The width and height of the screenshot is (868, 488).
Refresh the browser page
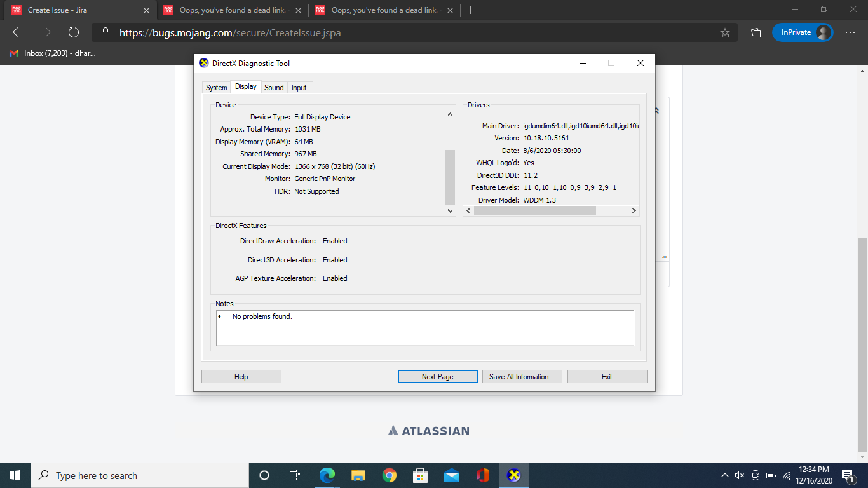(74, 32)
